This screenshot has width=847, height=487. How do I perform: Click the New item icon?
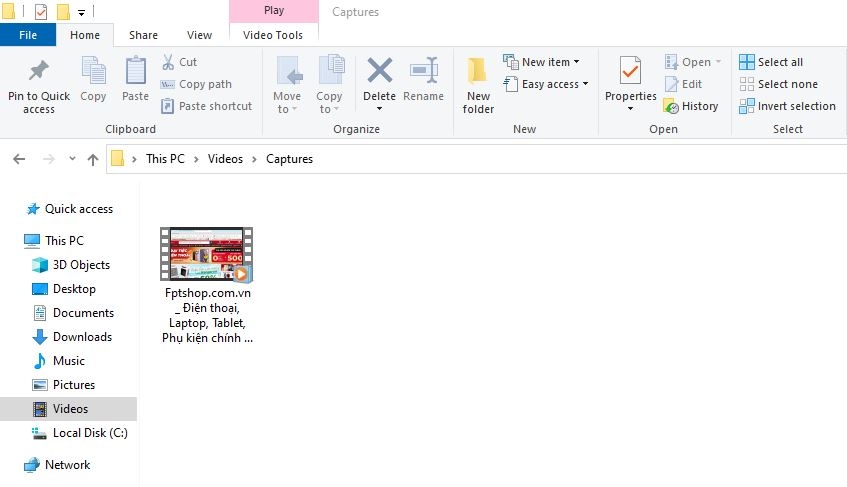pyautogui.click(x=510, y=62)
